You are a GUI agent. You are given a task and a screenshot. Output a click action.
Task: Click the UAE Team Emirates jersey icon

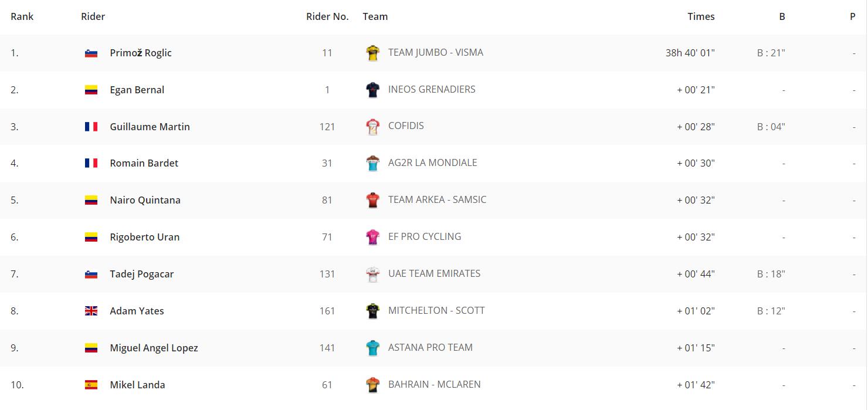(372, 274)
